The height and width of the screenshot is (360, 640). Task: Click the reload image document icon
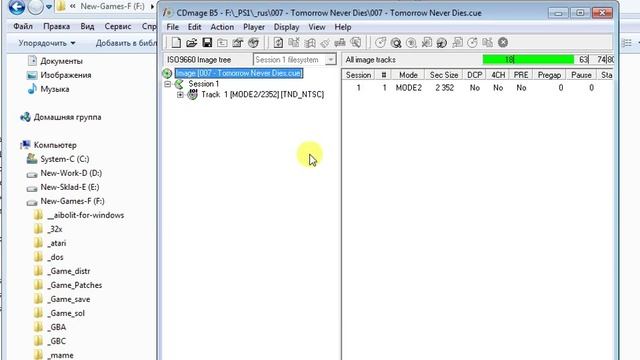tap(278, 42)
